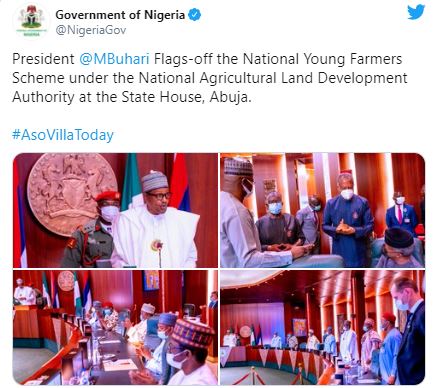Viewport: 436px width, 388px height.
Task: Open the Nigeria coat of arms avatar
Action: (x=31, y=21)
